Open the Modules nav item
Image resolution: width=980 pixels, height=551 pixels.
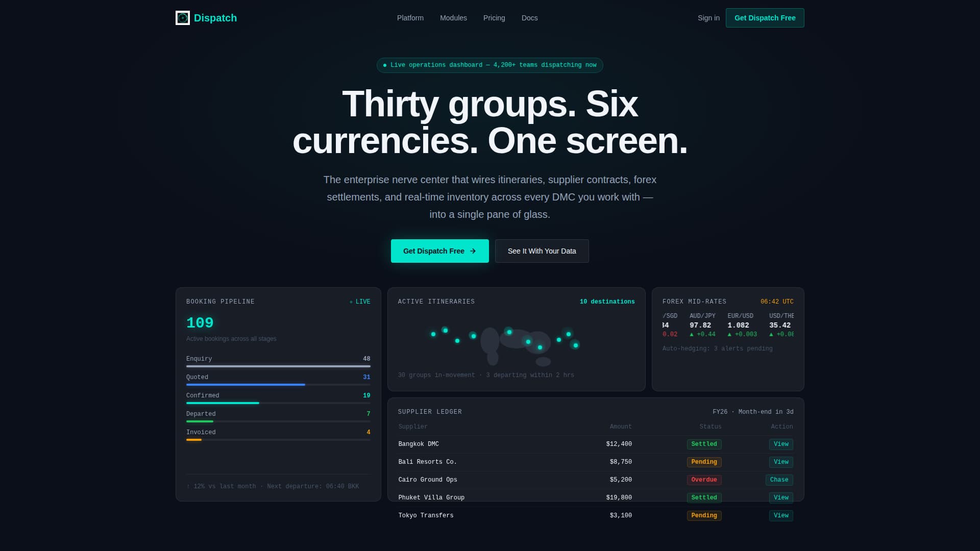point(453,18)
